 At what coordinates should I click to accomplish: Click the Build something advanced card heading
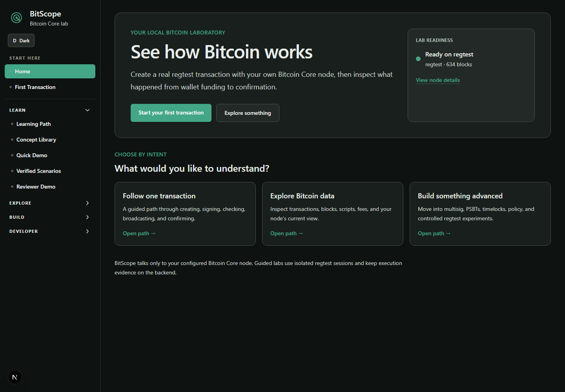(460, 196)
